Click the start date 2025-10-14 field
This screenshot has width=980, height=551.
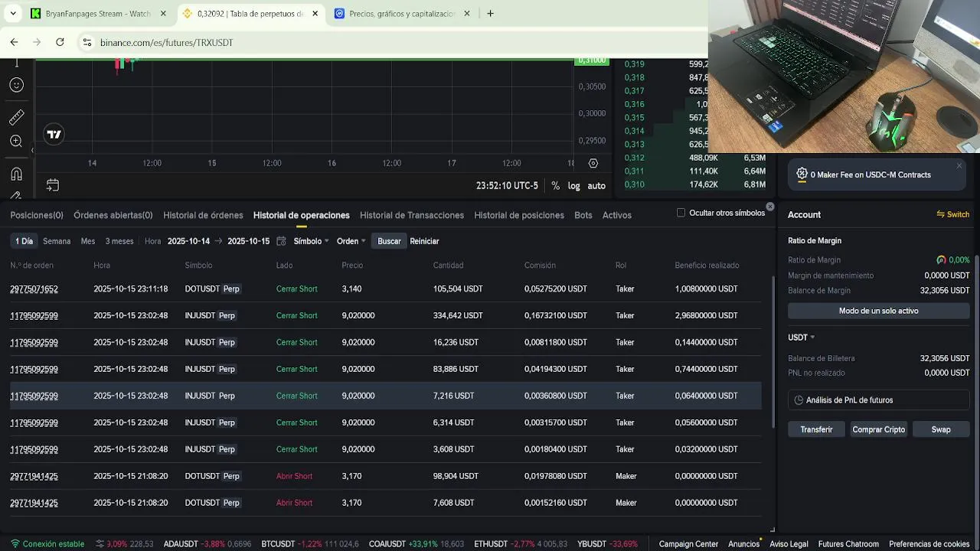188,241
